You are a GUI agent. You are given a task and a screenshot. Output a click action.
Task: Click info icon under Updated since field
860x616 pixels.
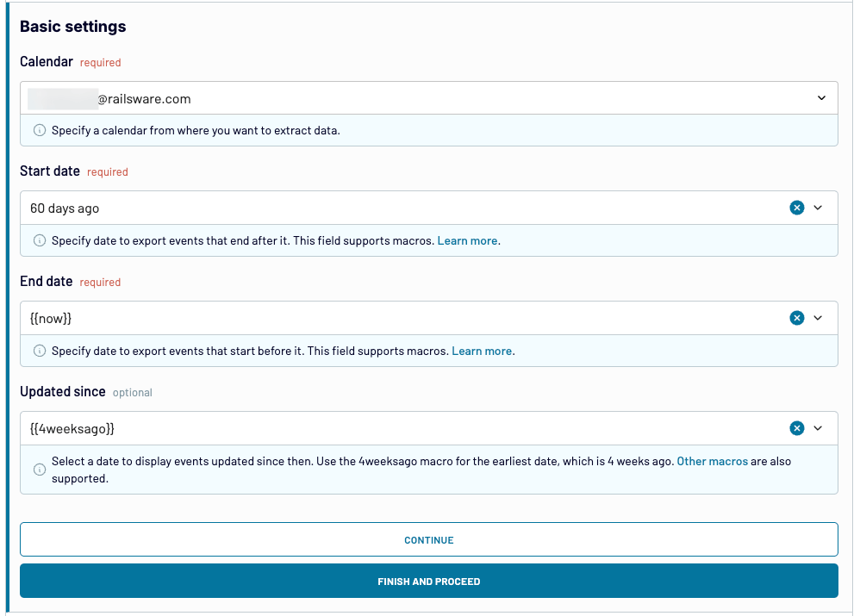click(40, 470)
